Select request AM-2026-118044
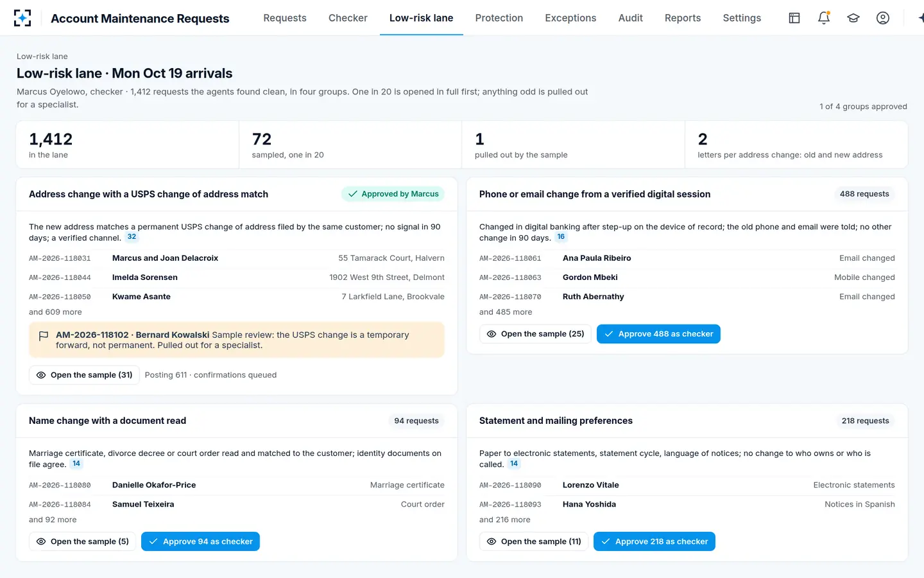 [x=237, y=277]
